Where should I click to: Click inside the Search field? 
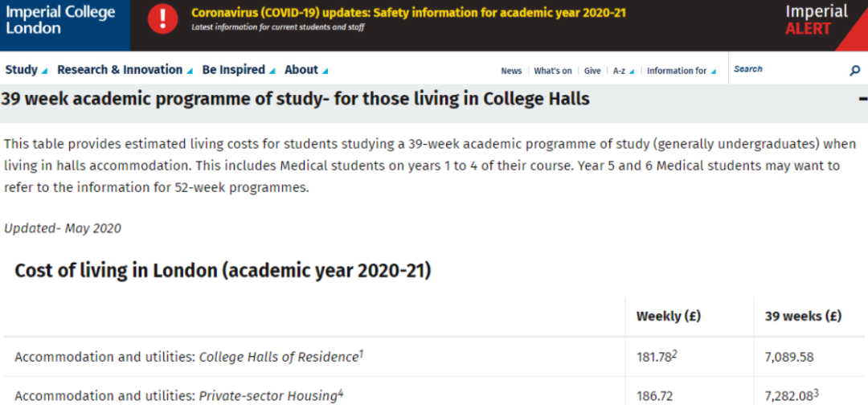click(786, 70)
